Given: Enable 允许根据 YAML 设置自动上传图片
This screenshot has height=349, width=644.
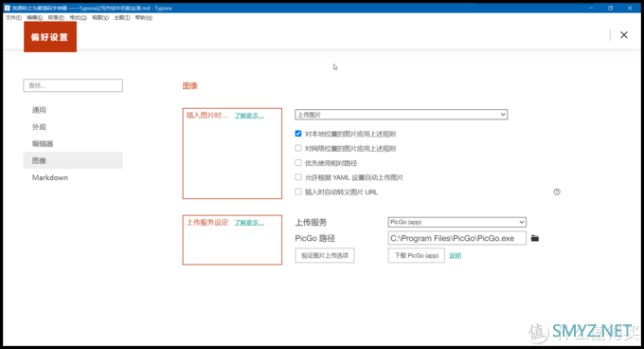Looking at the screenshot, I should (298, 177).
